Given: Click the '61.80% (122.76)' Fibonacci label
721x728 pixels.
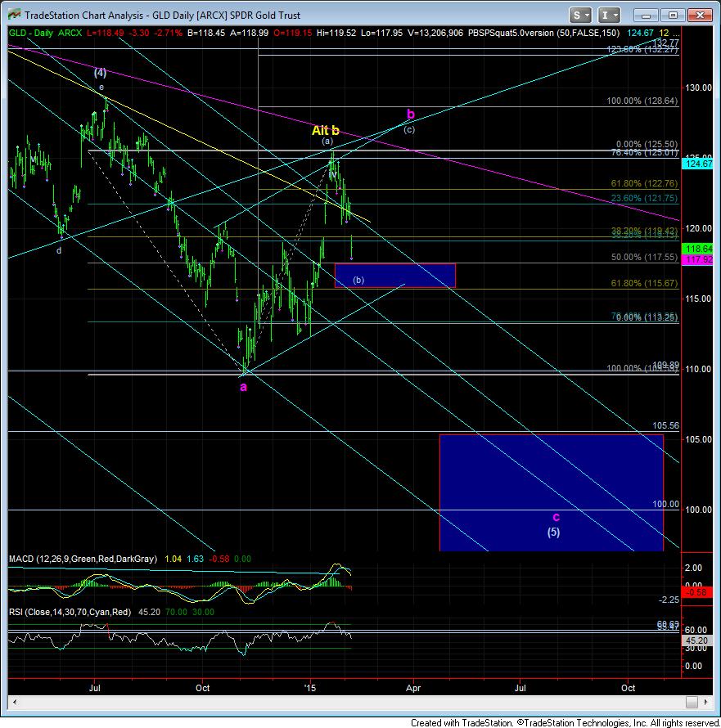Looking at the screenshot, I should click(644, 183).
